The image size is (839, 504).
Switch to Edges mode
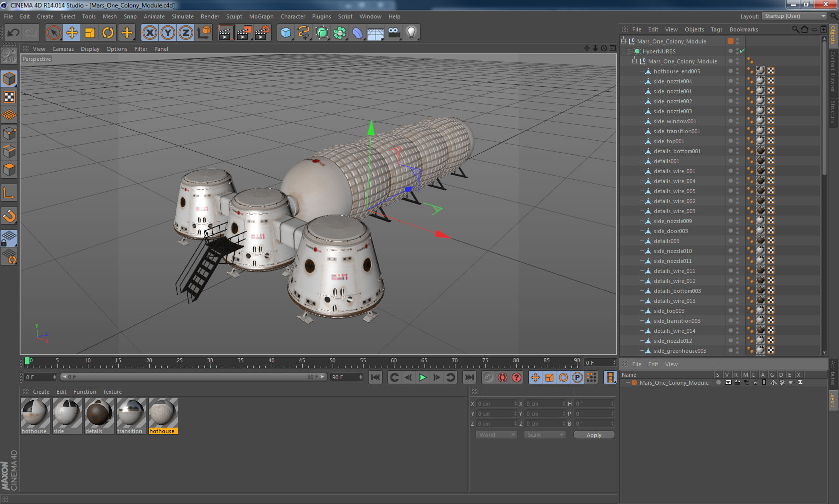(x=9, y=151)
